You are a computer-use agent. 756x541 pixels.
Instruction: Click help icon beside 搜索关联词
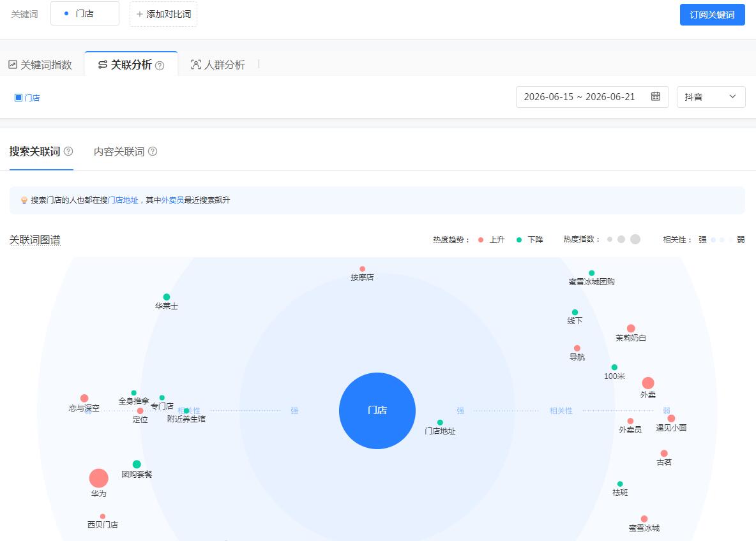pos(68,151)
